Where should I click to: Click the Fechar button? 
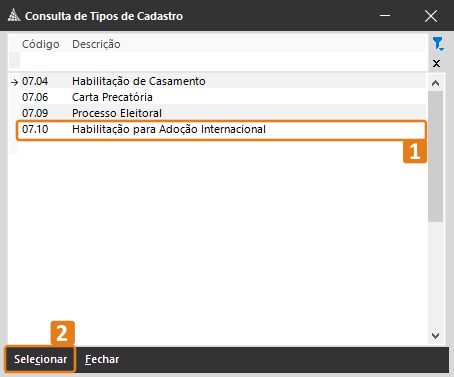[102, 359]
